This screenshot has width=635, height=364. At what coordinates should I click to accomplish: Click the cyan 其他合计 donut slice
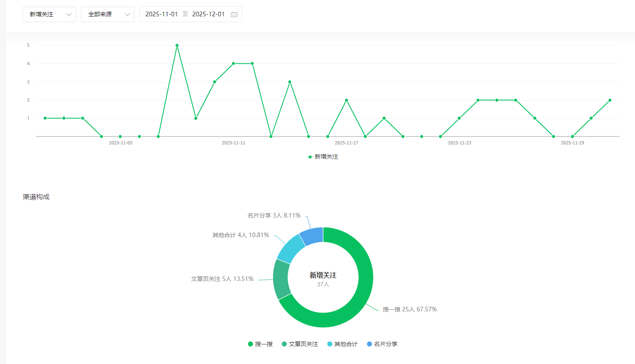[291, 248]
